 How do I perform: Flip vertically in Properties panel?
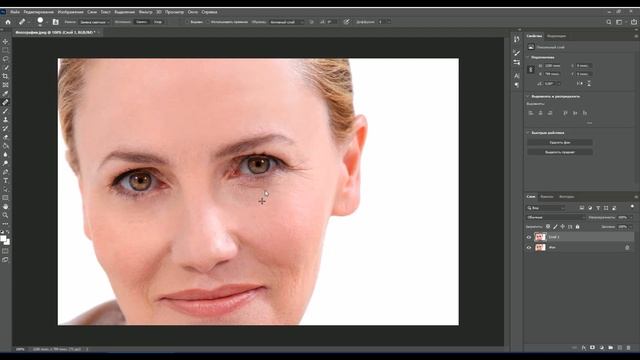coord(589,83)
